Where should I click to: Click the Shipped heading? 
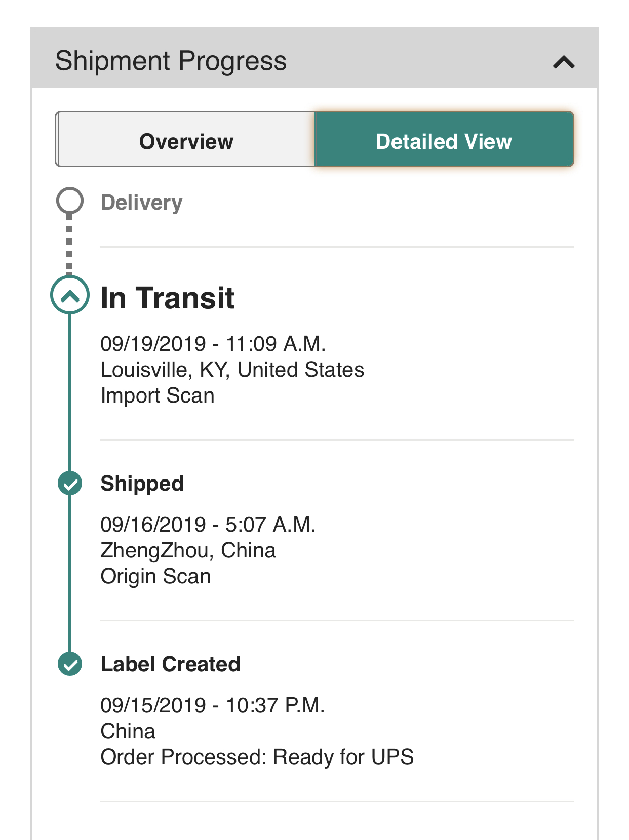[x=142, y=484]
